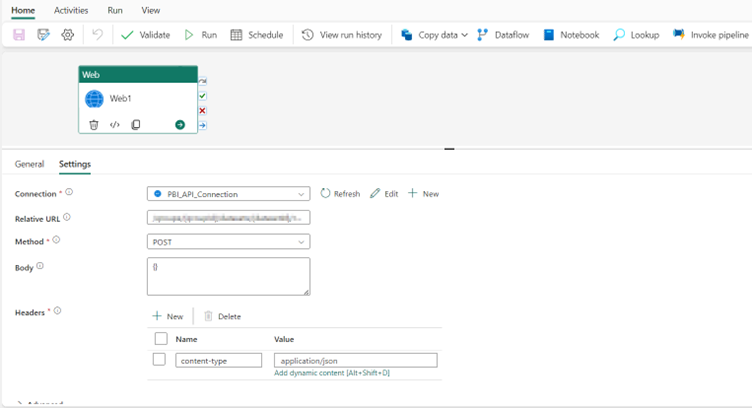Toggle the select-all headers checkbox
The height and width of the screenshot is (408, 752).
click(161, 338)
